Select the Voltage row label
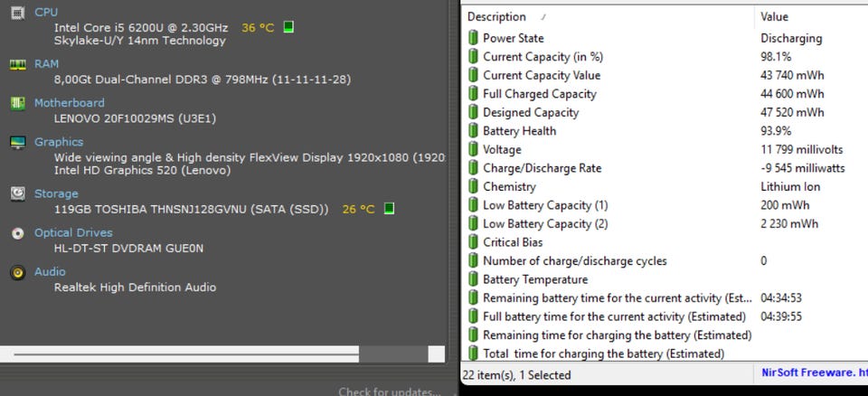 click(502, 149)
